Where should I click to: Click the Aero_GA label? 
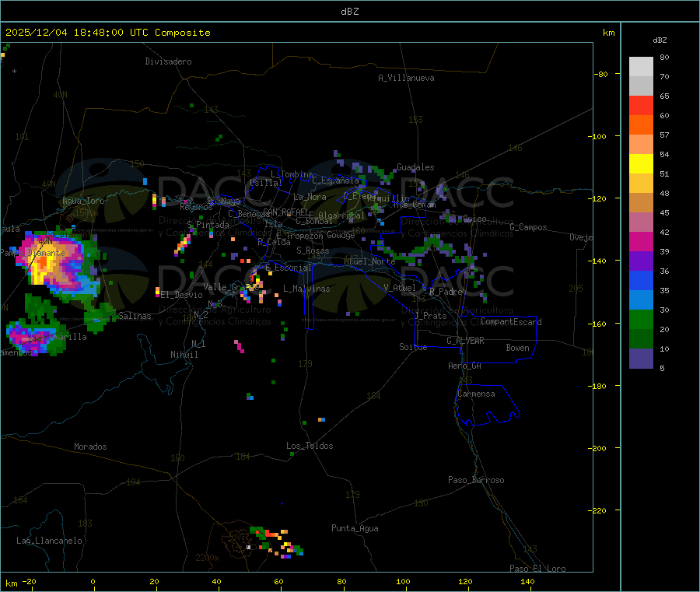pyautogui.click(x=465, y=366)
